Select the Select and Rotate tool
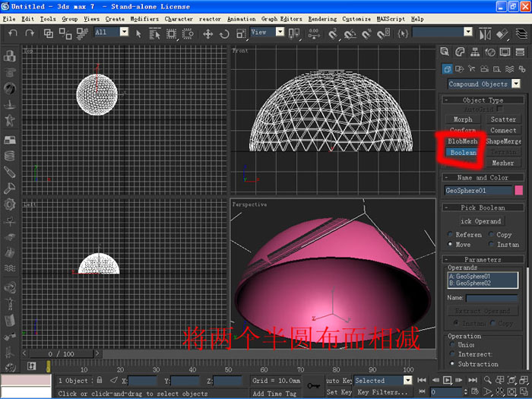Image resolution: width=532 pixels, height=399 pixels. (x=224, y=33)
